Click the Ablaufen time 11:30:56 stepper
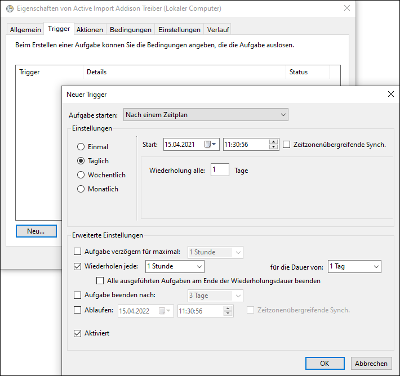This screenshot has width=400, height=376. tap(228, 311)
